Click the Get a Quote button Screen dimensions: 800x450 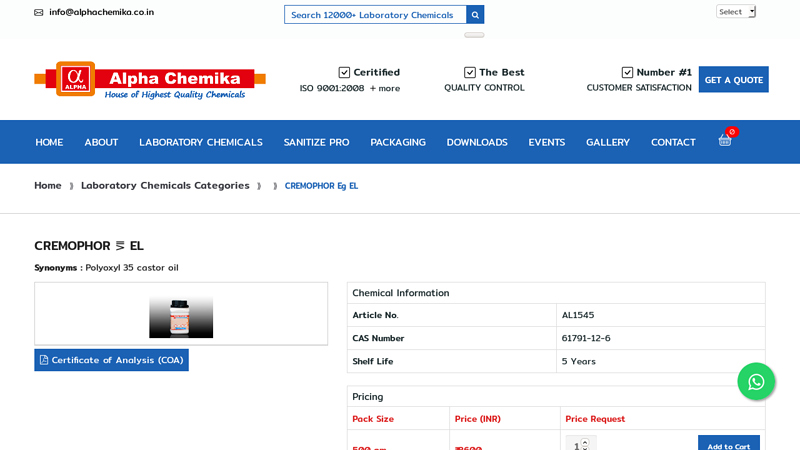click(x=733, y=80)
